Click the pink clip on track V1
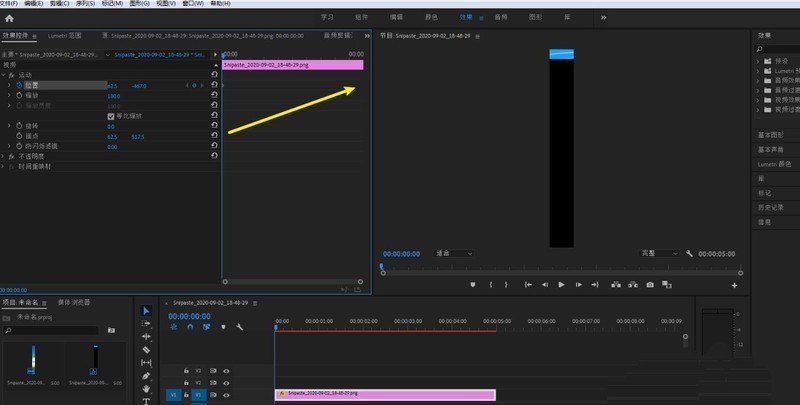Image resolution: width=800 pixels, height=405 pixels. pos(385,394)
